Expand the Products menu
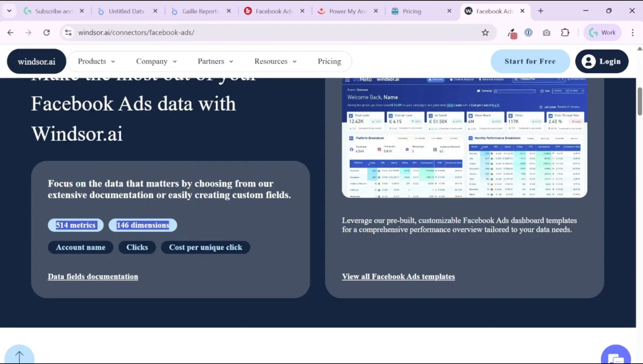643x364 pixels. click(x=96, y=61)
